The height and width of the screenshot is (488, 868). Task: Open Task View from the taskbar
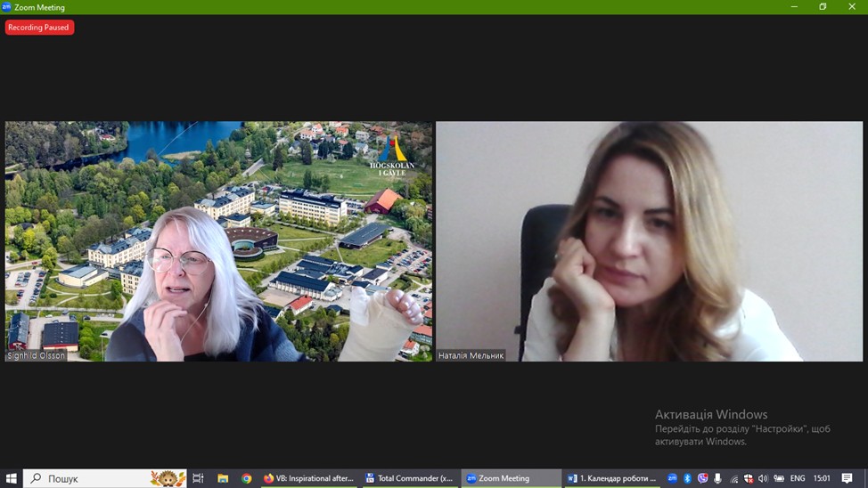coord(199,478)
